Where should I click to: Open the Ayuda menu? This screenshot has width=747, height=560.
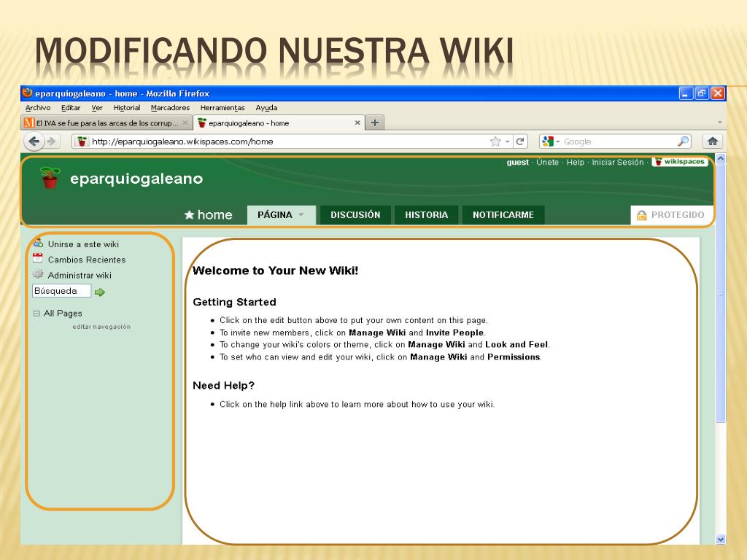pyautogui.click(x=266, y=108)
